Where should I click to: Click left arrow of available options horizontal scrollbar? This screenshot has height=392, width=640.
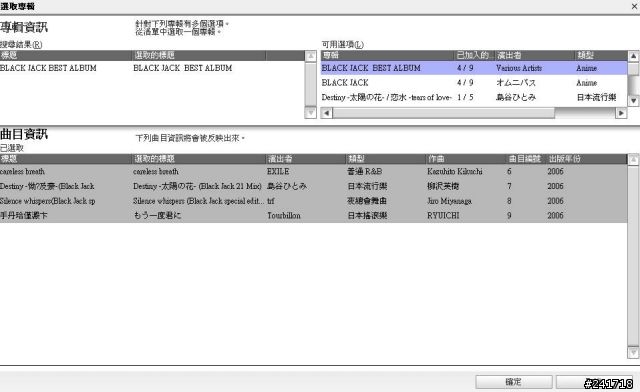click(x=327, y=113)
